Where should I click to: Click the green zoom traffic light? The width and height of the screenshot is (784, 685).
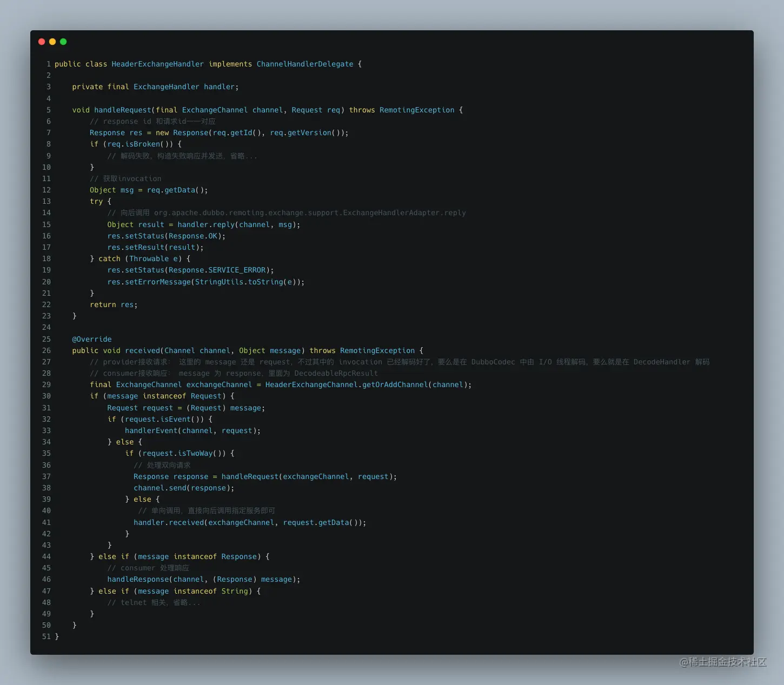coord(63,42)
